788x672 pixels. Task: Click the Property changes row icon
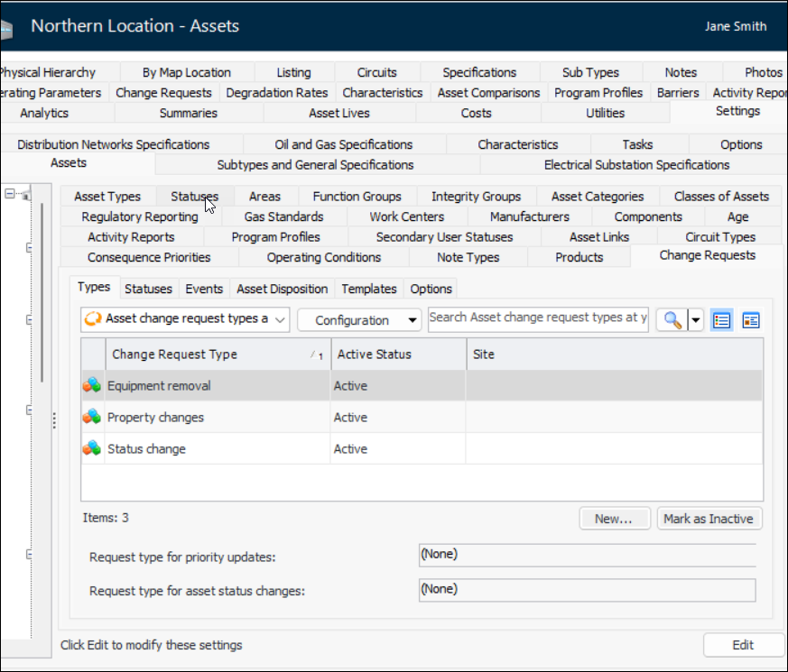click(92, 418)
